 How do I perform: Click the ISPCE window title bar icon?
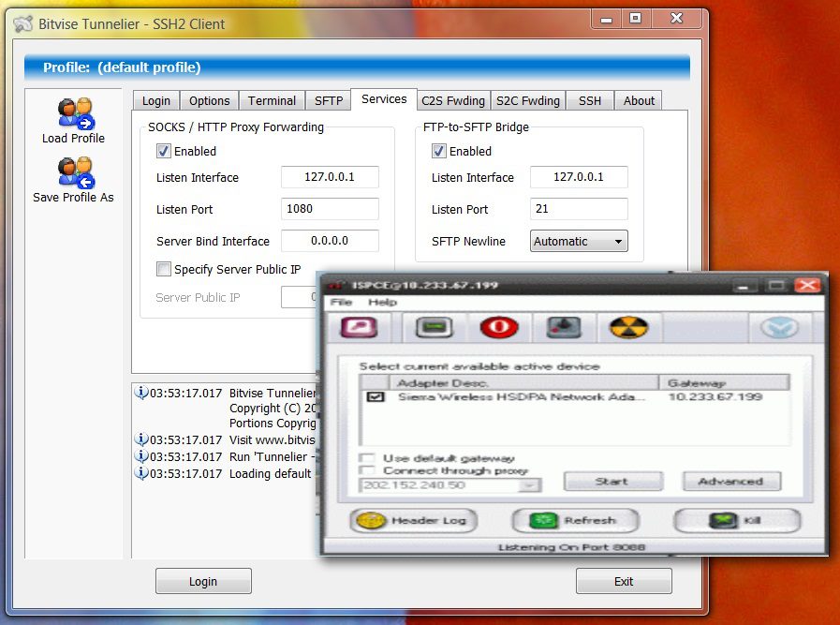pos(335,285)
